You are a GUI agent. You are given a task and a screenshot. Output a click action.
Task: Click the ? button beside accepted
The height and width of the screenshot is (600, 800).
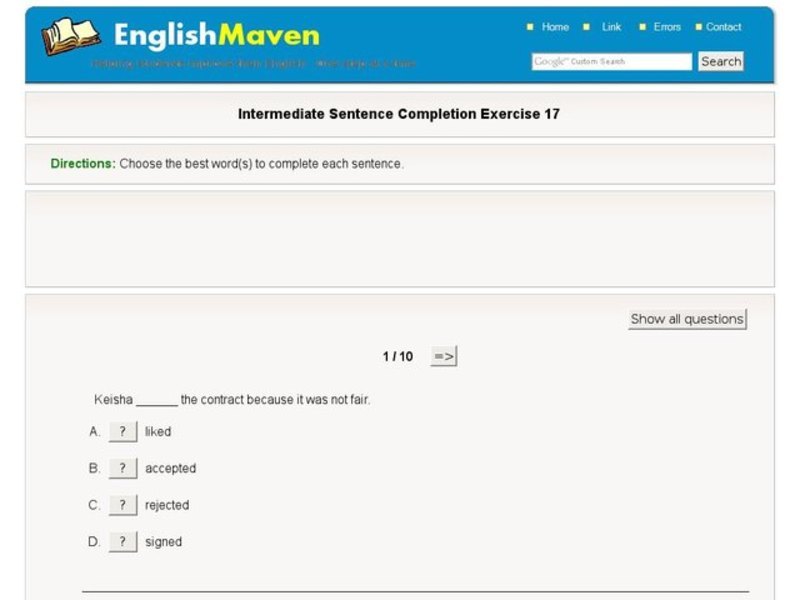click(122, 467)
